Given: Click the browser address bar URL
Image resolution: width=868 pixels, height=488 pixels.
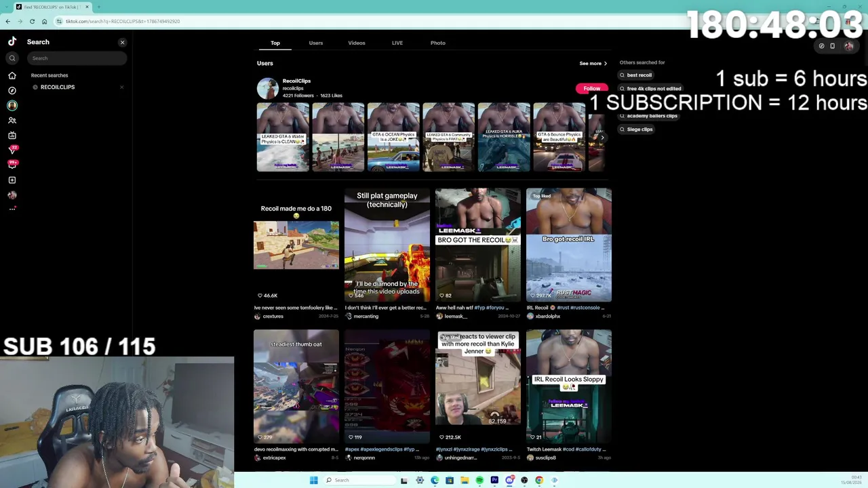Looking at the screenshot, I should click(x=123, y=21).
